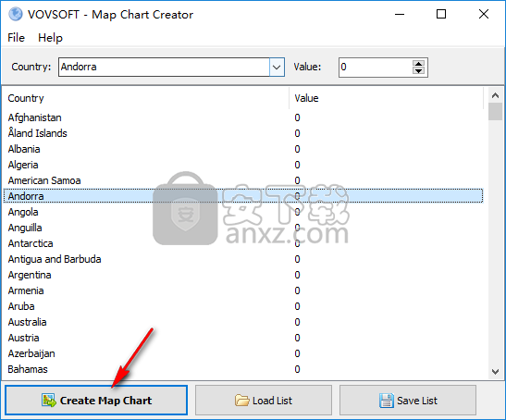Select the Antarctica row
Viewport: 506px width, 420px height.
click(243, 243)
